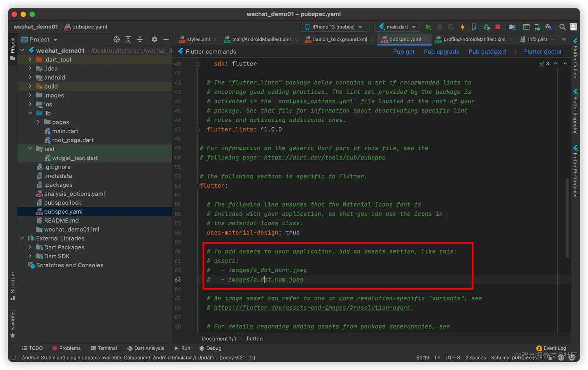This screenshot has width=588, height=370.
Task: Click Select Opened File target icon
Action: [116, 39]
